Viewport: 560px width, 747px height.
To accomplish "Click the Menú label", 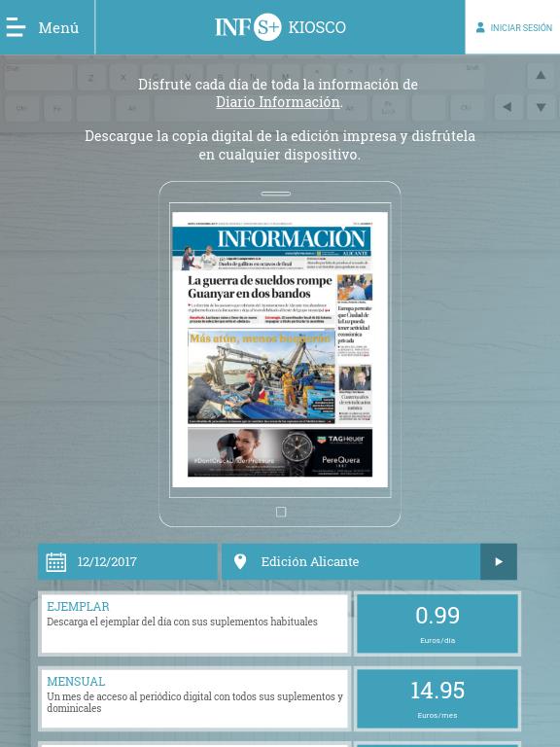I will tap(58, 27).
